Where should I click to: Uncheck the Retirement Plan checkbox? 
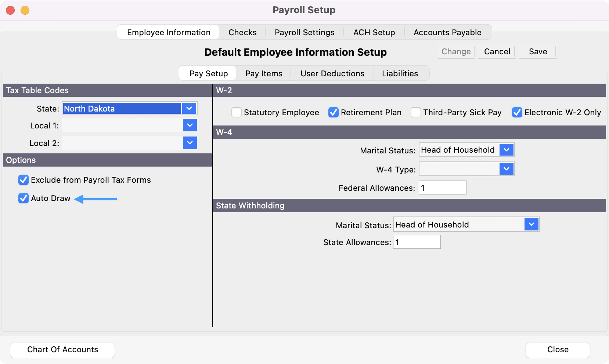click(x=334, y=112)
